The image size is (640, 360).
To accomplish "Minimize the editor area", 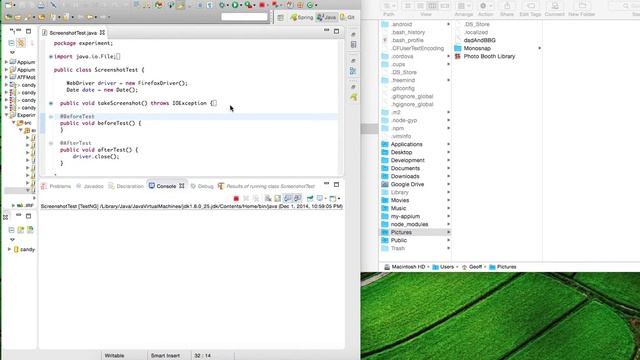I will [x=327, y=31].
